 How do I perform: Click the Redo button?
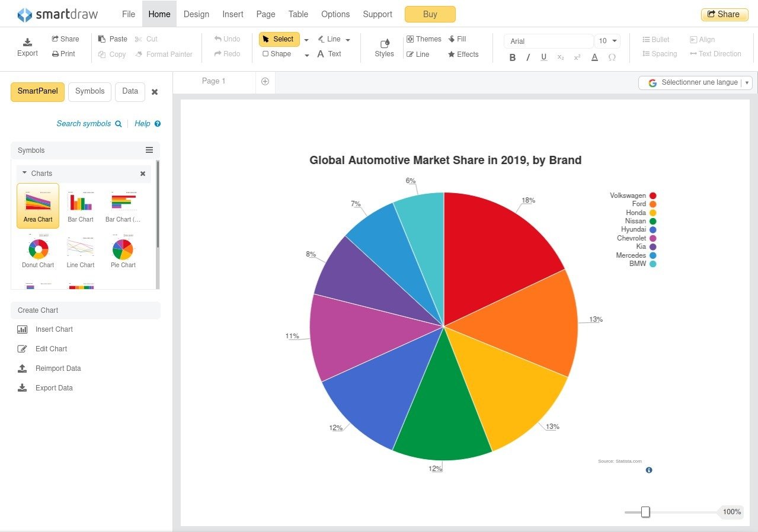pyautogui.click(x=227, y=54)
